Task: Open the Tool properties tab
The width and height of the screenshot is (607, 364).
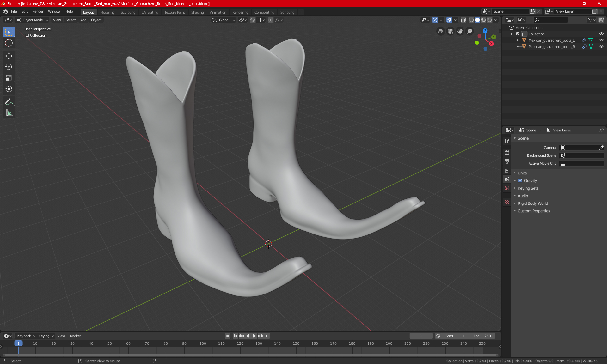Action: (507, 141)
